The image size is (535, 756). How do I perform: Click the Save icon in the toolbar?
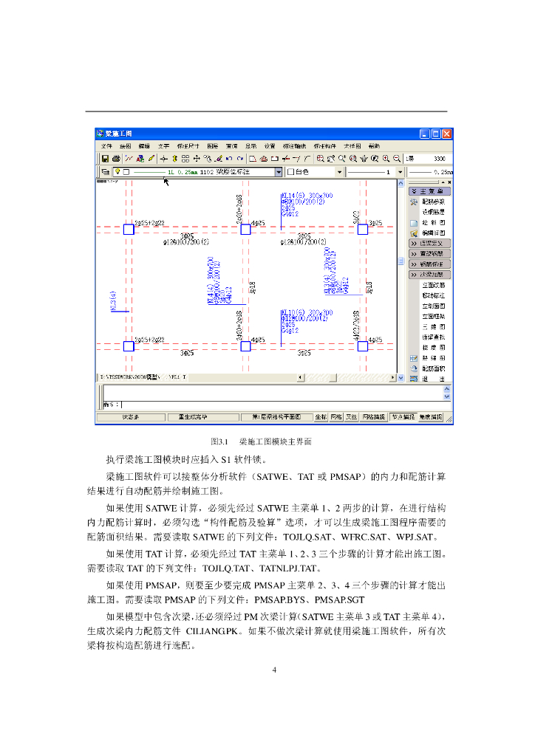[105, 158]
